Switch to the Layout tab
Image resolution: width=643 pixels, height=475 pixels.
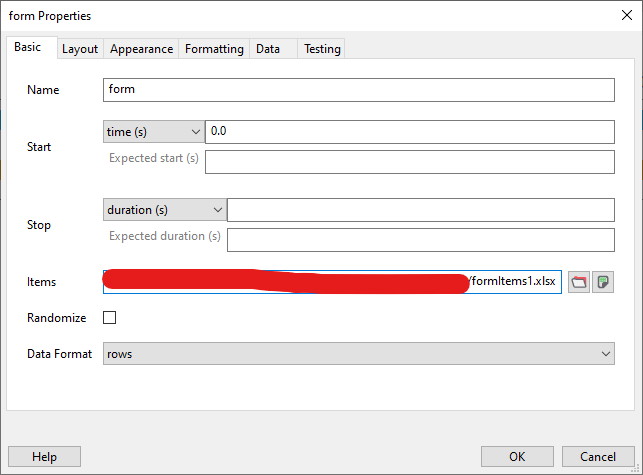80,49
